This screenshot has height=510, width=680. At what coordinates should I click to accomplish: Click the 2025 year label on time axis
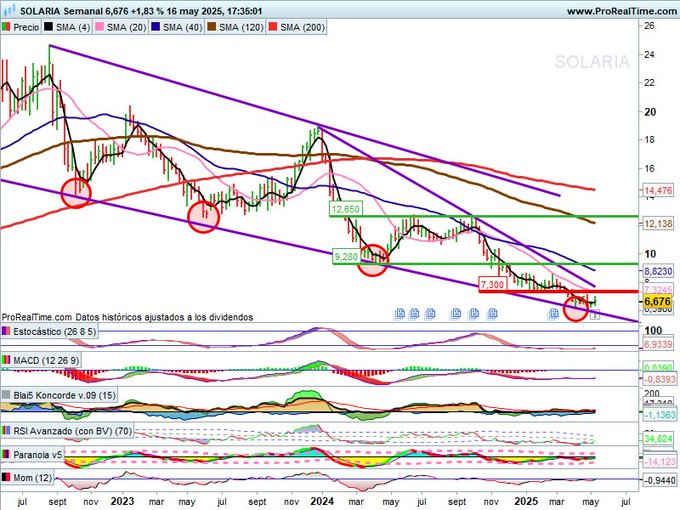(526, 501)
